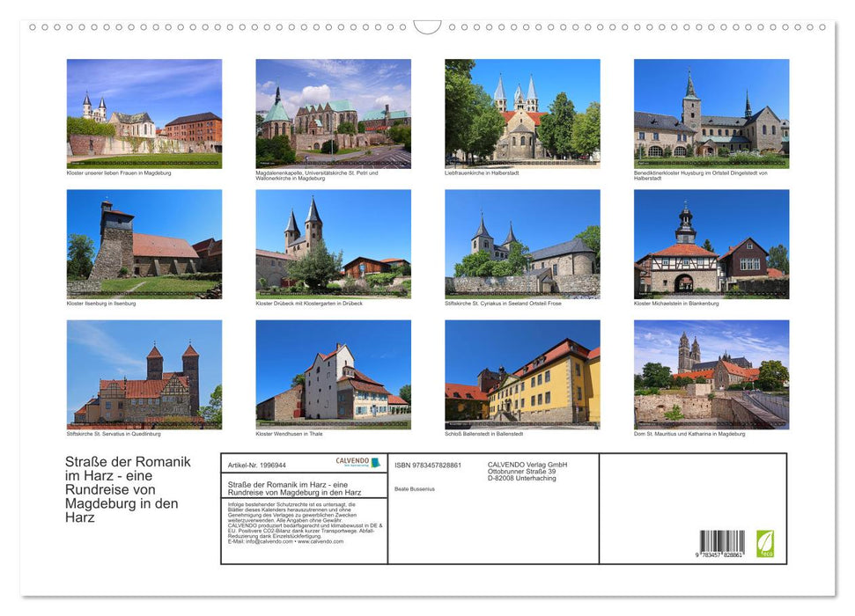Select the Artikel-Nr. 1996944 field

tap(256, 466)
